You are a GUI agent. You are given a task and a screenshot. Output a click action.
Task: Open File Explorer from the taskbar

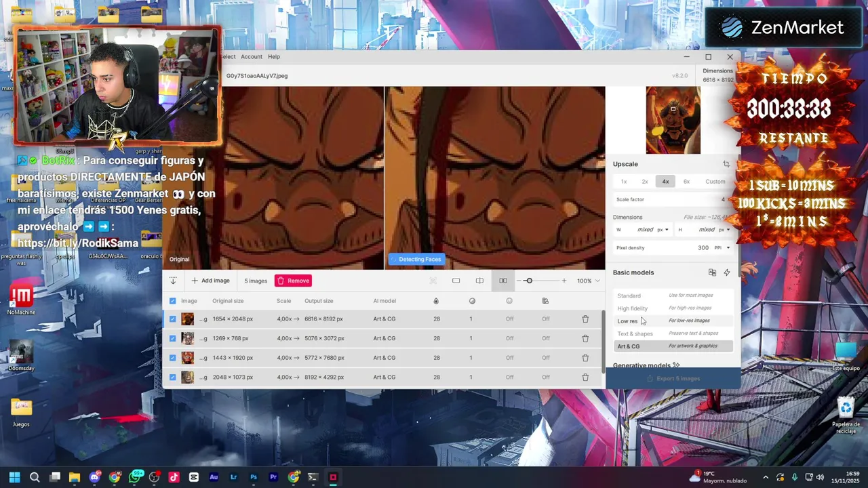point(75,477)
